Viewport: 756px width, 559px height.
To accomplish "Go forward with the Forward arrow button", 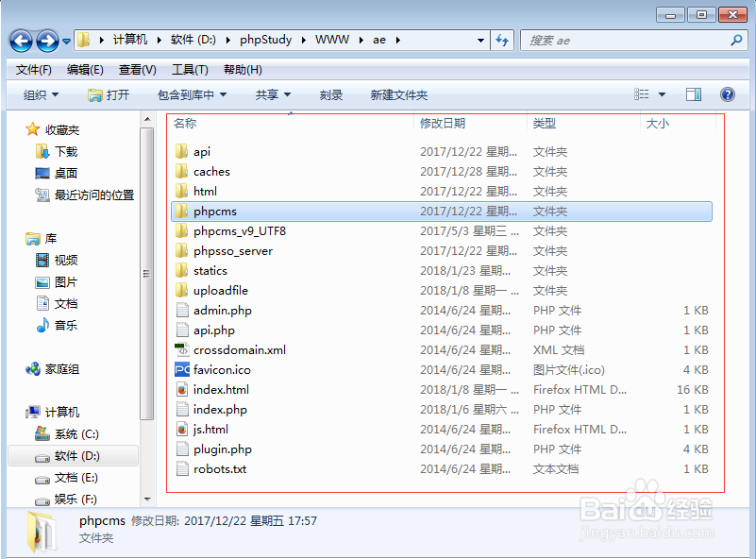I will pos(47,41).
